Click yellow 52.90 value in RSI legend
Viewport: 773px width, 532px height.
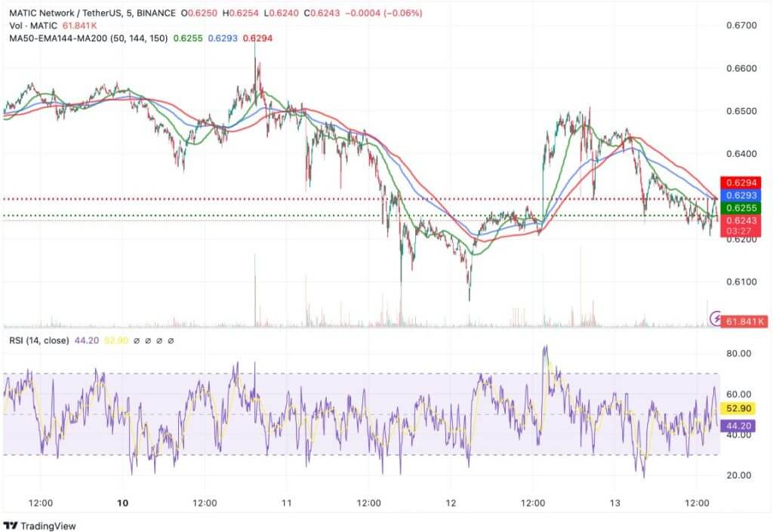[116, 340]
